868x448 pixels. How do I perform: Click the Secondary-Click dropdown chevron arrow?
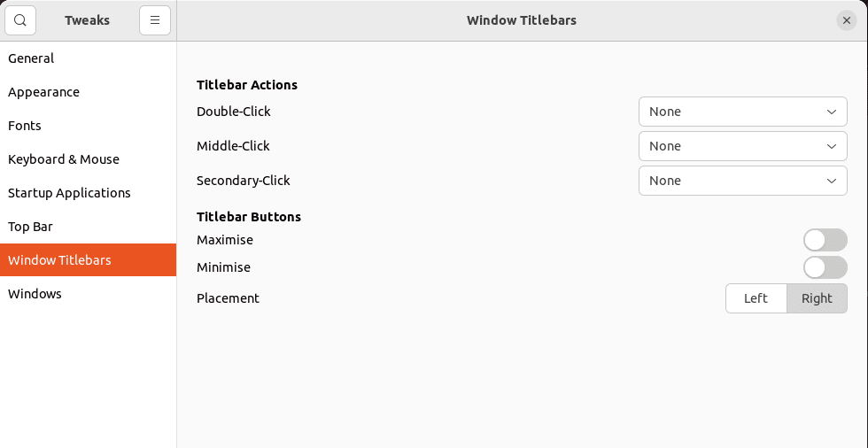click(832, 181)
